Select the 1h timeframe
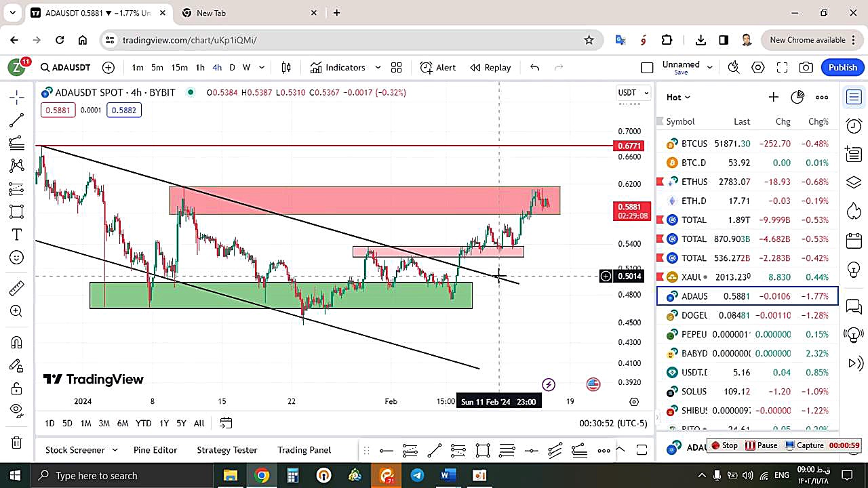The height and width of the screenshot is (488, 868). pyautogui.click(x=200, y=67)
